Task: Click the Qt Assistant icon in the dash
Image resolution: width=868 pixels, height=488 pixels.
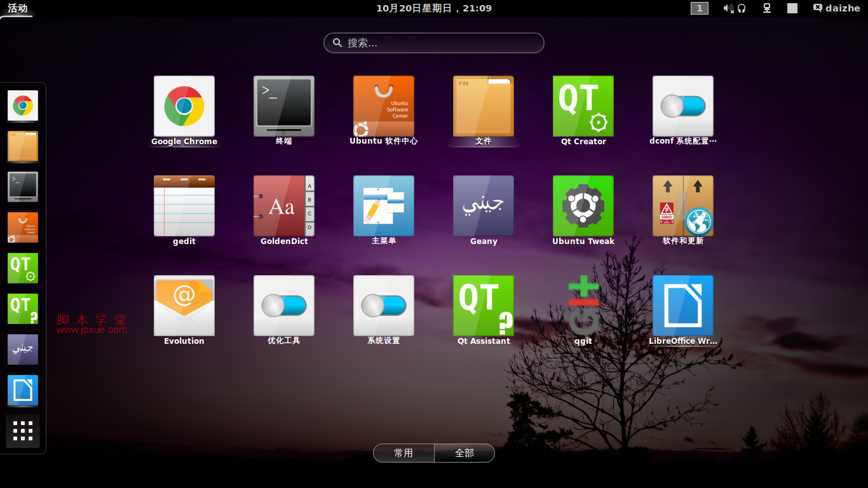Action: 23,309
